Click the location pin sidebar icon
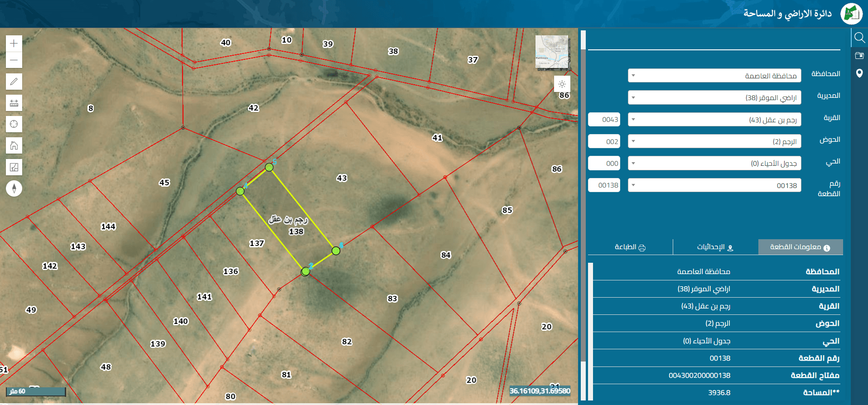 (859, 73)
